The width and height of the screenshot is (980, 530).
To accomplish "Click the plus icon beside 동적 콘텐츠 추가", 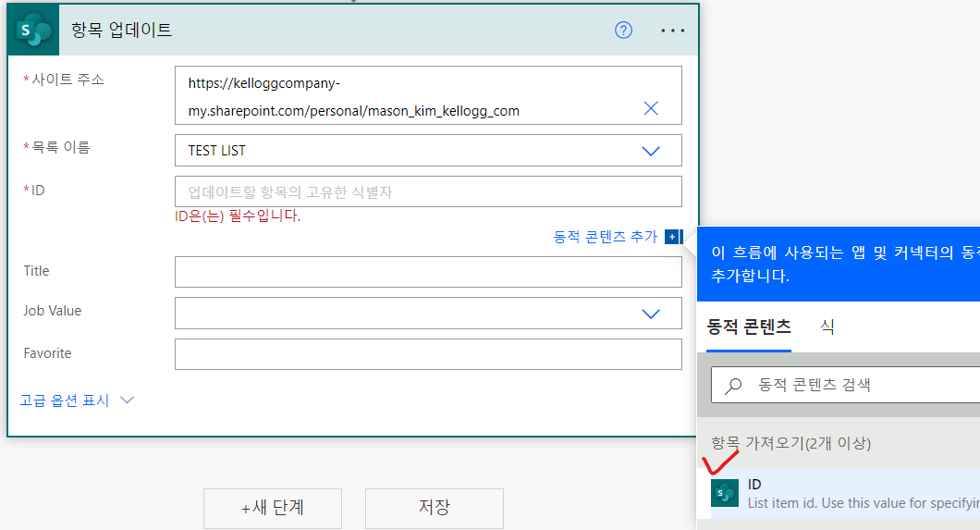I will point(672,237).
